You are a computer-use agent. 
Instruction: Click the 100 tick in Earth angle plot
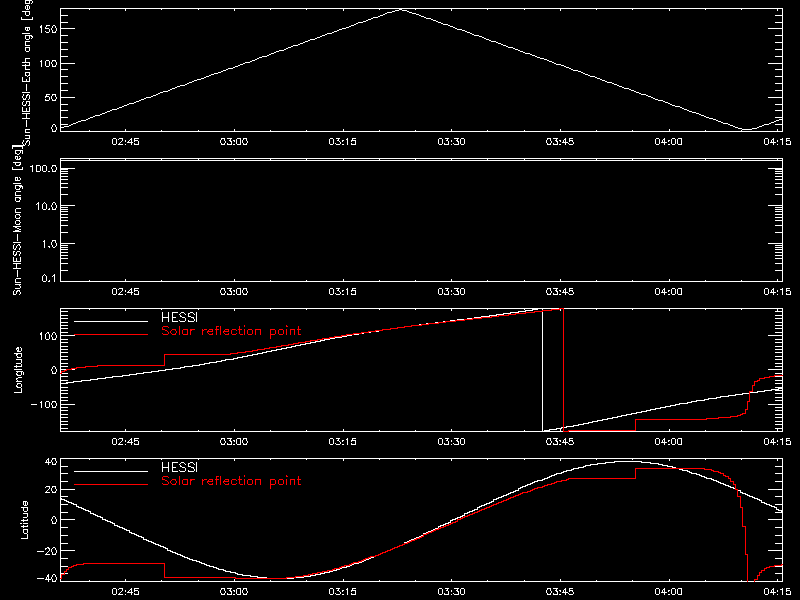point(47,63)
